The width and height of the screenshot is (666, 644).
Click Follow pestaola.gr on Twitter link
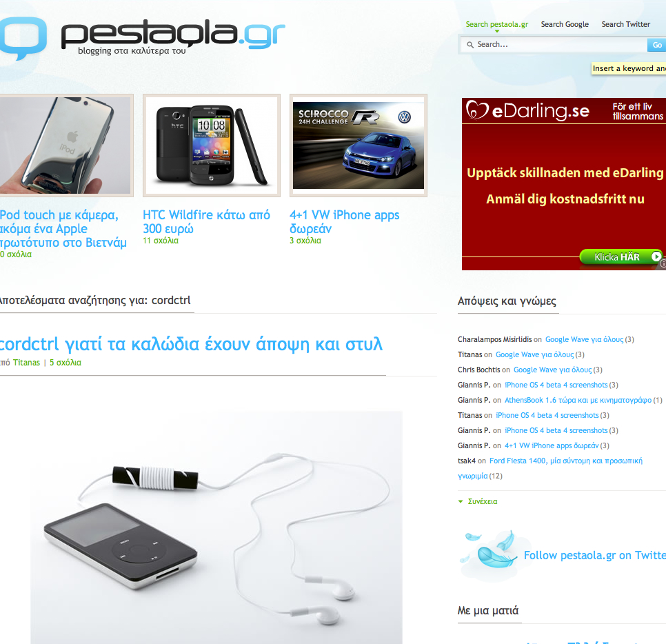(594, 555)
